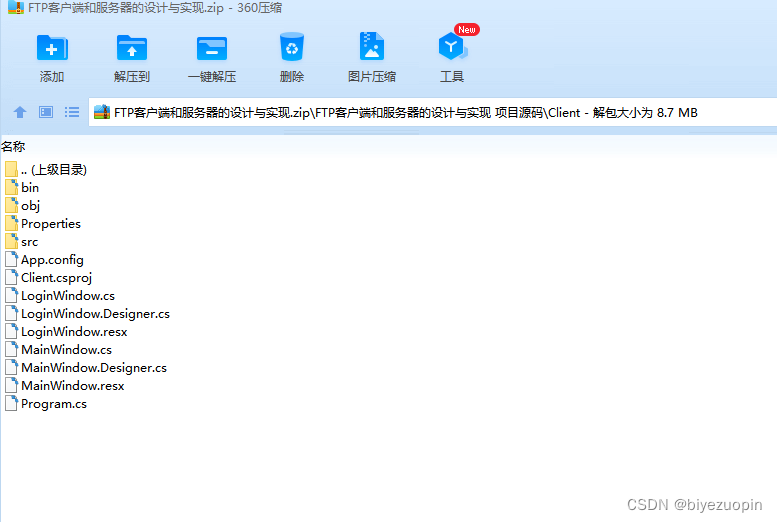Select LoginWindow.resx file
Image resolution: width=777 pixels, height=522 pixels.
coord(74,332)
